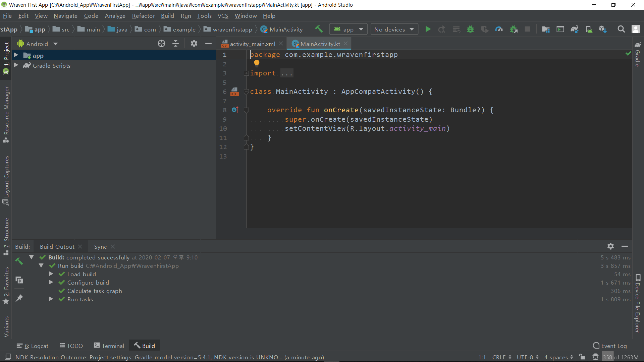Open the No devices dropdown
The width and height of the screenshot is (644, 362).
pos(394,29)
